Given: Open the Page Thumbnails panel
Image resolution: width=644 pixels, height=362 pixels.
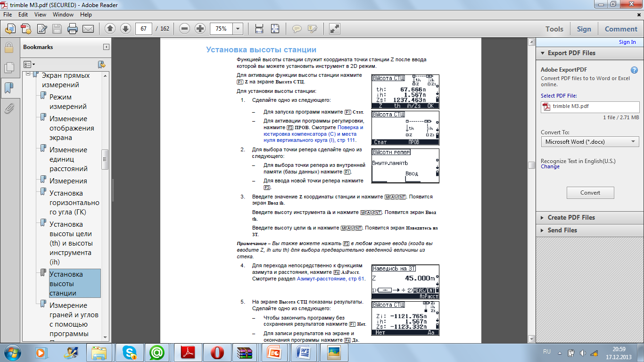Looking at the screenshot, I should [8, 68].
